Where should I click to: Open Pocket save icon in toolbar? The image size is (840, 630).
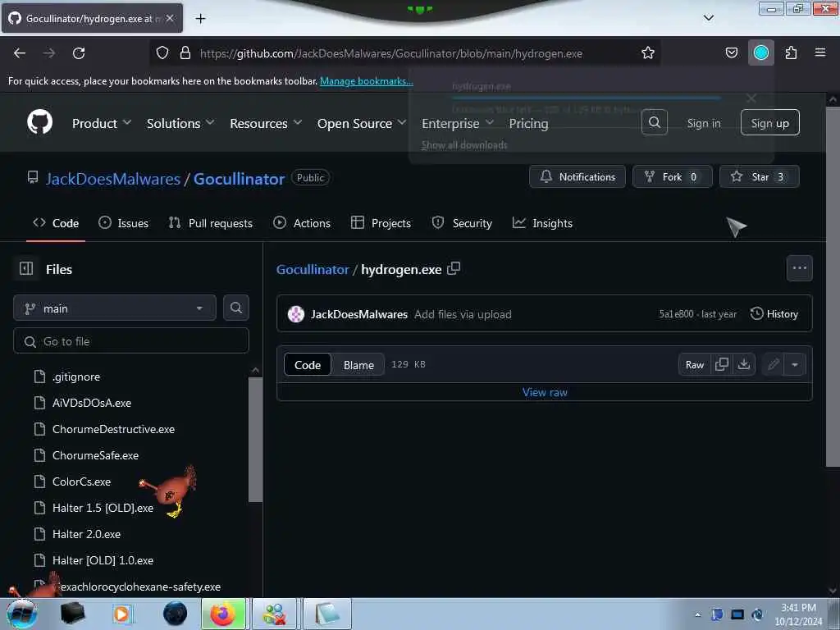coord(731,53)
